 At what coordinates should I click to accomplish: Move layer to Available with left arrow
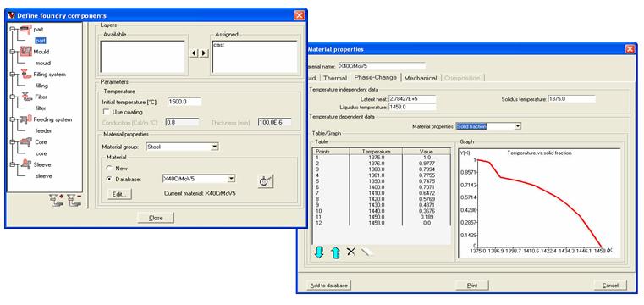click(194, 53)
